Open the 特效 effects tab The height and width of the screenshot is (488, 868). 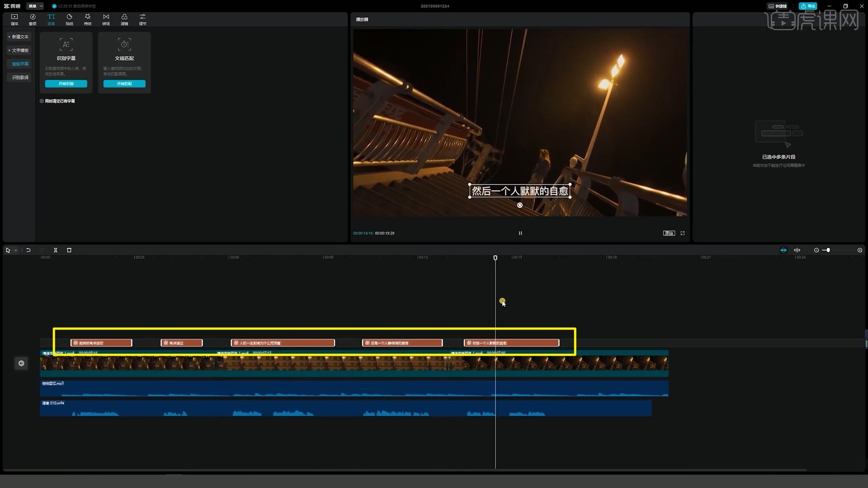pos(88,19)
